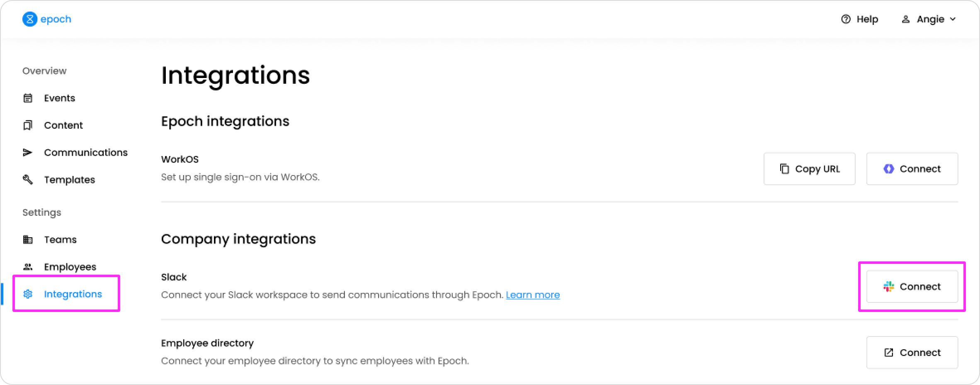
Task: Open the Learn more link about Slack
Action: (533, 295)
